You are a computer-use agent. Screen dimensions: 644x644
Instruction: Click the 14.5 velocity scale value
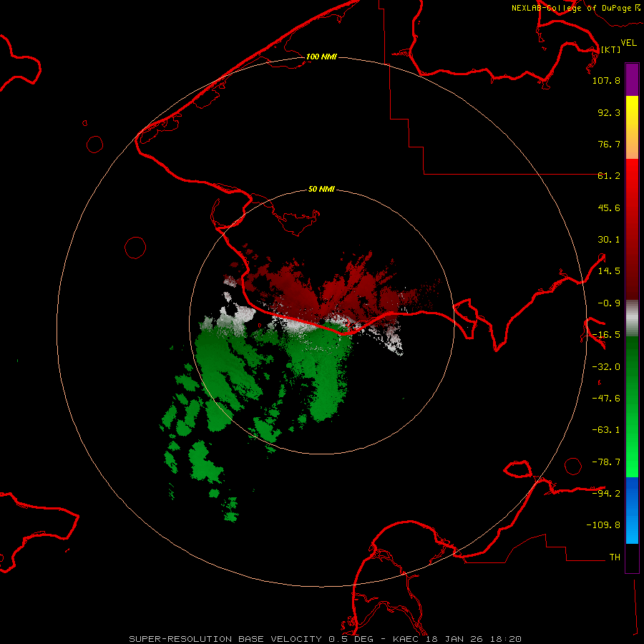click(x=609, y=271)
